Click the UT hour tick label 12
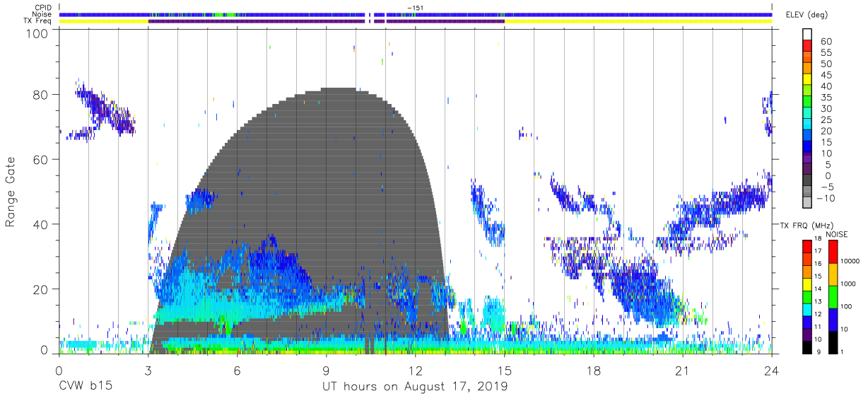 click(x=415, y=371)
